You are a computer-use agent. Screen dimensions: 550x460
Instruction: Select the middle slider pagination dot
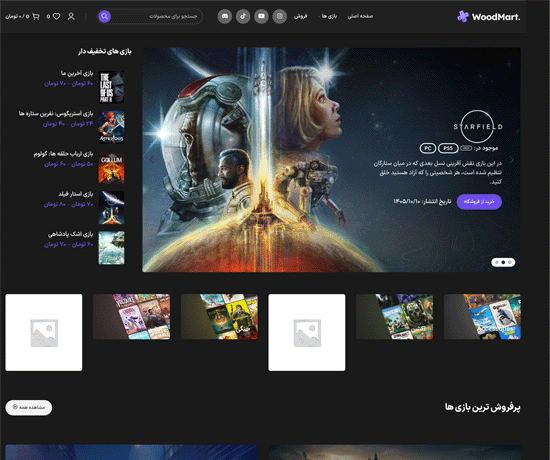[x=503, y=262]
